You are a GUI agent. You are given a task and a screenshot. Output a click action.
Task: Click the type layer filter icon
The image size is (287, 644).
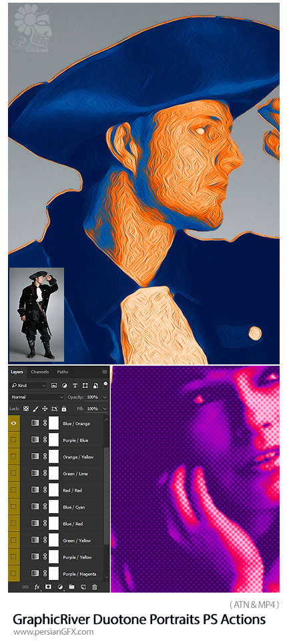(x=75, y=386)
